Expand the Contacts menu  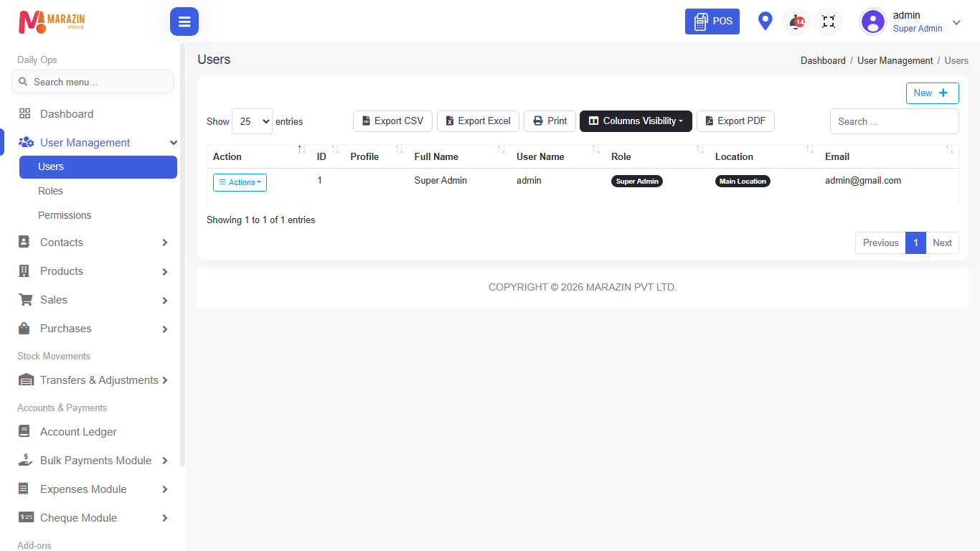93,242
